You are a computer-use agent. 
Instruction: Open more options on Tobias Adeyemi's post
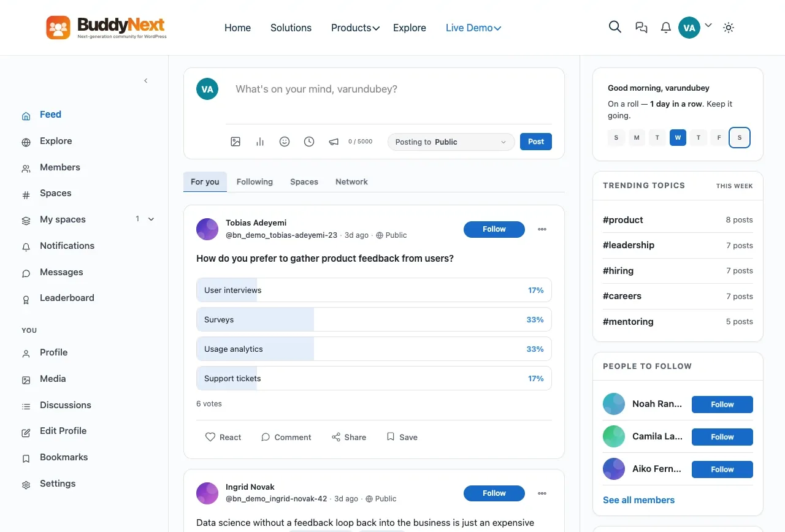click(542, 229)
